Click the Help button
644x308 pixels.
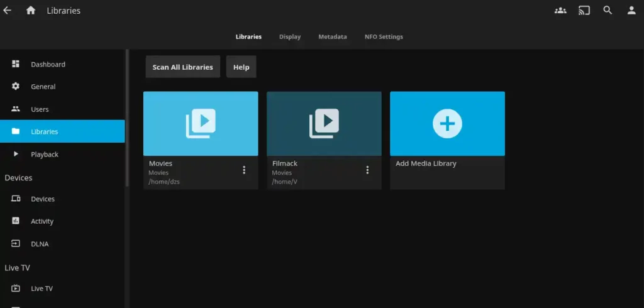point(241,67)
